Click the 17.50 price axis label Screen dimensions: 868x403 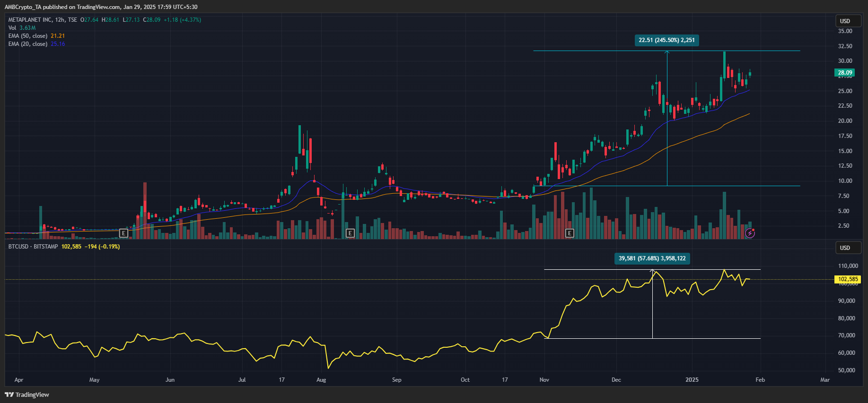[x=845, y=136]
